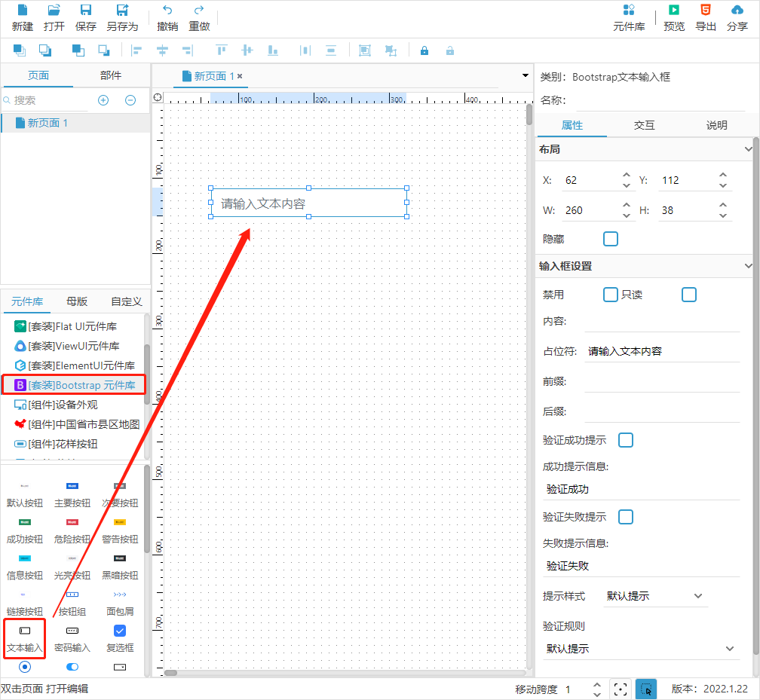Check the 禁用 checkbox
Screen dimensions: 760x700
coord(611,295)
